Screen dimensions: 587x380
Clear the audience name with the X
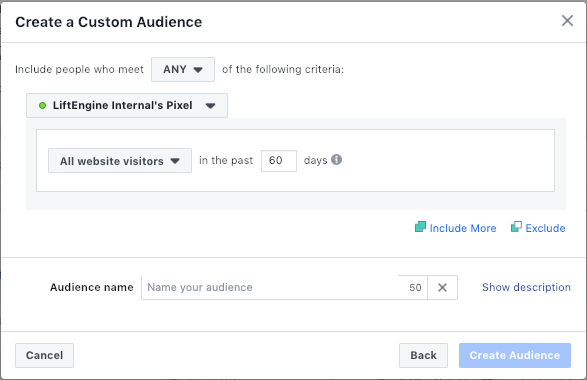tap(442, 288)
